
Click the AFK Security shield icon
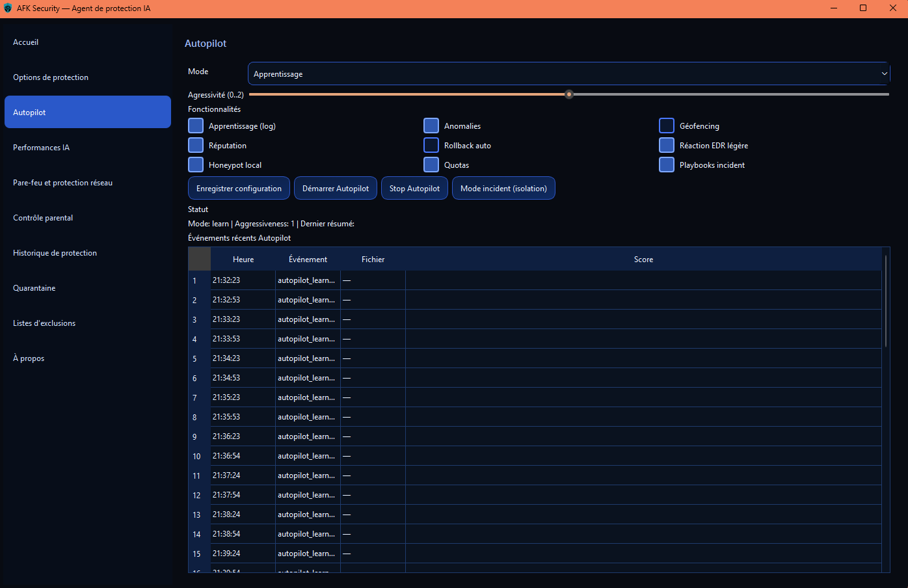click(x=8, y=8)
